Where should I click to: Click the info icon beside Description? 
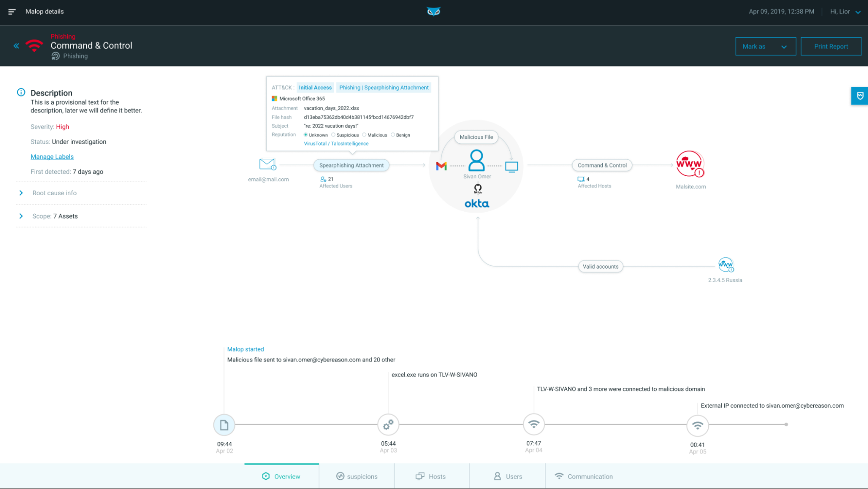pos(20,92)
